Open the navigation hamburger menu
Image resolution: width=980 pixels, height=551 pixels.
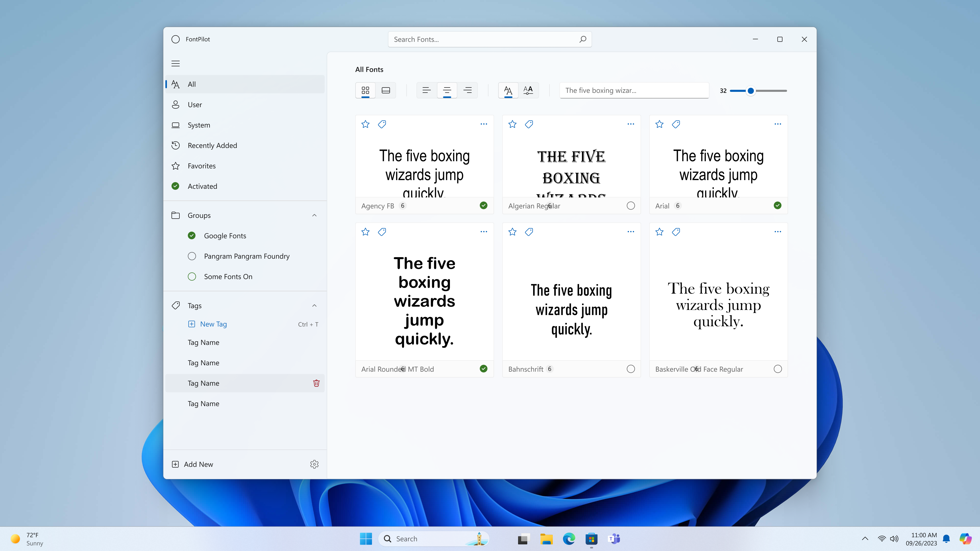click(175, 63)
